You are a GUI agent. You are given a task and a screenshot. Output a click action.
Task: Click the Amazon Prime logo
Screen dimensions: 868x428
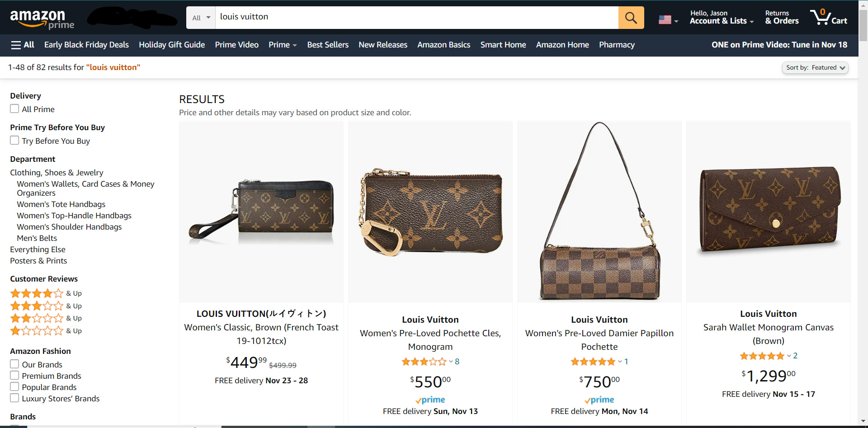coord(42,19)
